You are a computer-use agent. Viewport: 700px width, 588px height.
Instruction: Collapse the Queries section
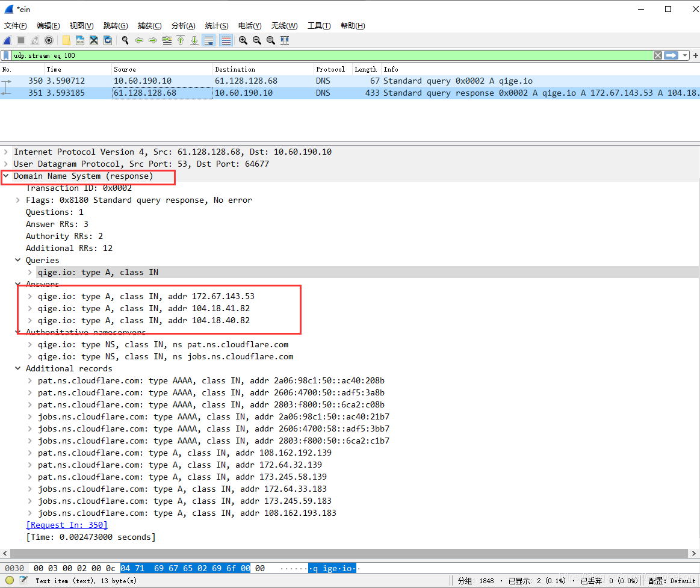click(x=18, y=260)
